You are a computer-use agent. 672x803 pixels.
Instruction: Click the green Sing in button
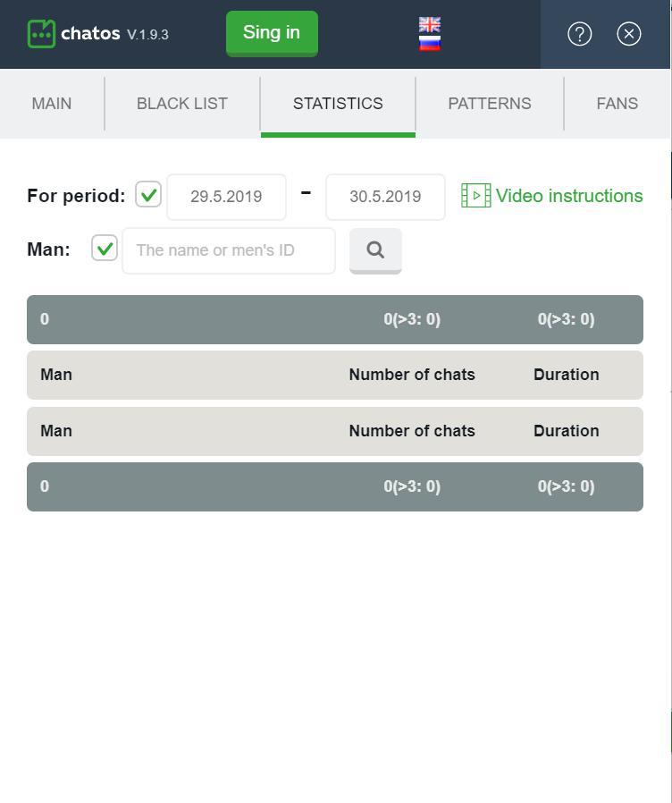pos(272,33)
